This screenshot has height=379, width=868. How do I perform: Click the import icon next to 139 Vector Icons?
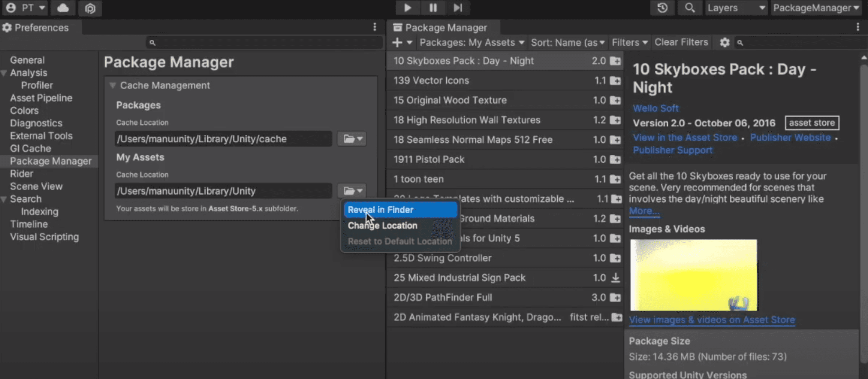pyautogui.click(x=616, y=81)
